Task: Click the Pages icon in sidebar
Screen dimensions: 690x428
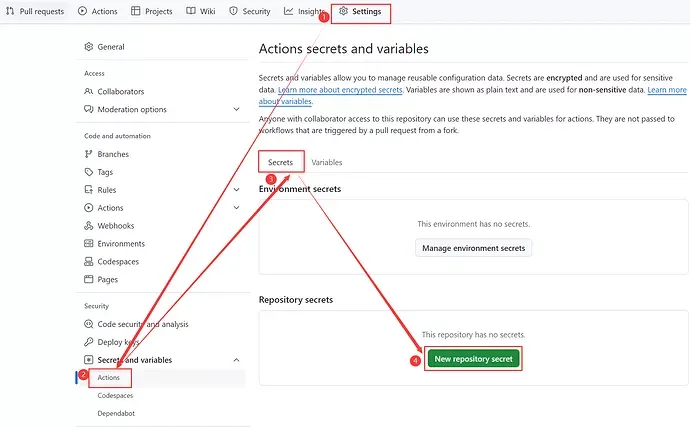Action: click(89, 280)
